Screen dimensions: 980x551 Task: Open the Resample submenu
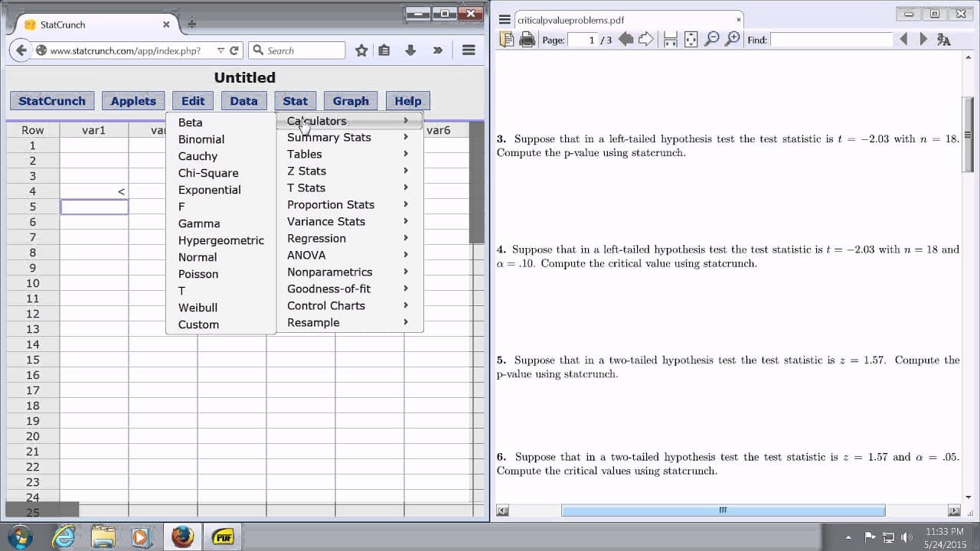(348, 323)
